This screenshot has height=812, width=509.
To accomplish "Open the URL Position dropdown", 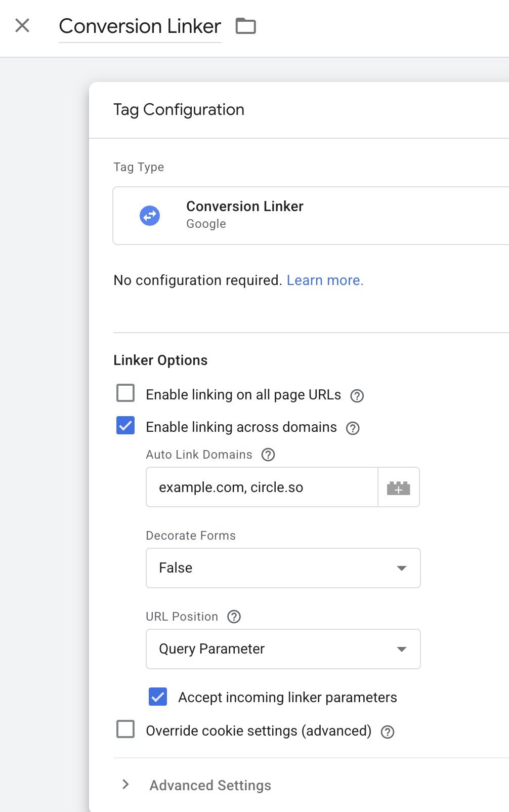I will [283, 649].
